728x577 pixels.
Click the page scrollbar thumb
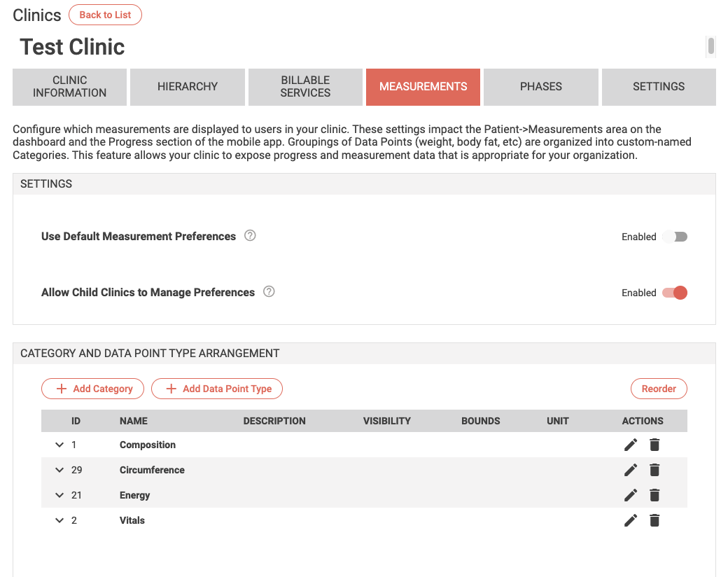tap(710, 46)
